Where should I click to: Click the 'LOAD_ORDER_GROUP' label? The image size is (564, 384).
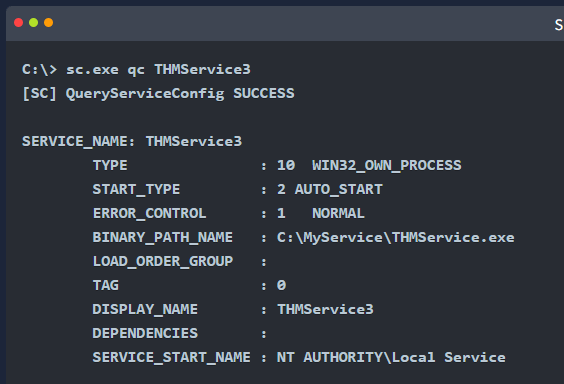pyautogui.click(x=163, y=261)
